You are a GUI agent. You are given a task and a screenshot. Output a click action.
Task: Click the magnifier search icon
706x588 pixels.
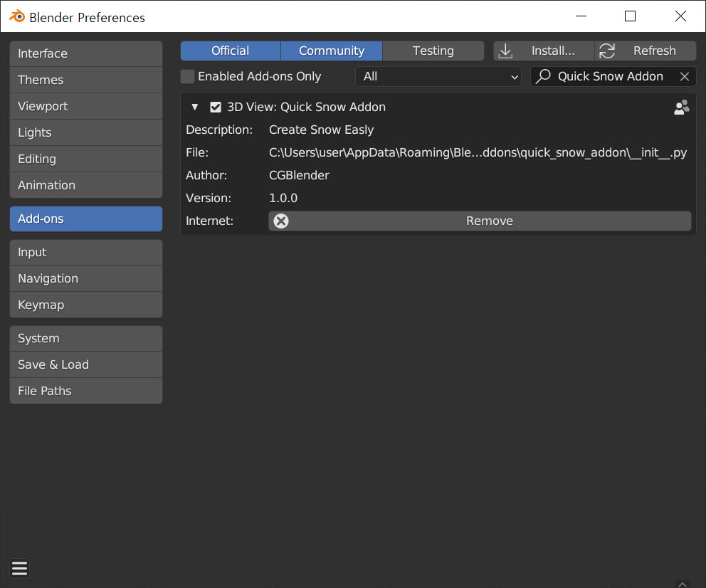(544, 76)
